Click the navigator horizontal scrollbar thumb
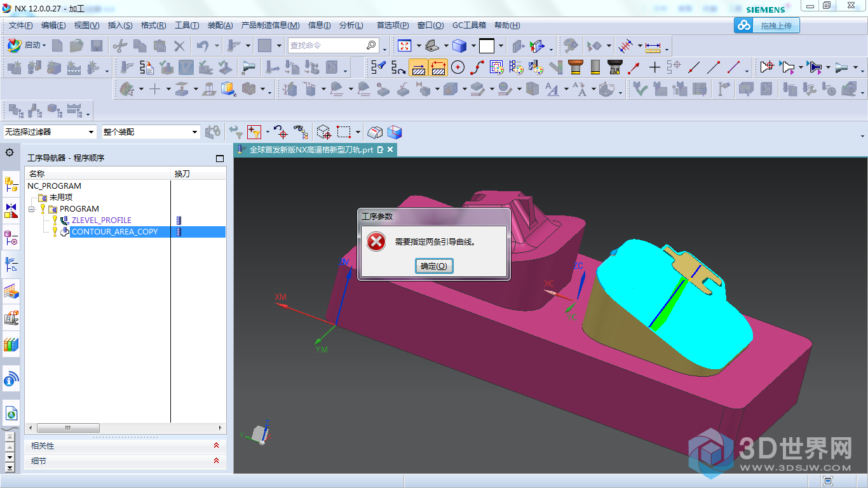This screenshot has width=868, height=488. pos(68,428)
